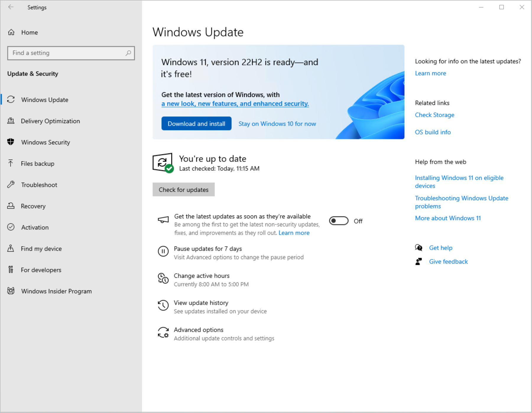Click the Activation checkmark icon
532x413 pixels.
(11, 227)
